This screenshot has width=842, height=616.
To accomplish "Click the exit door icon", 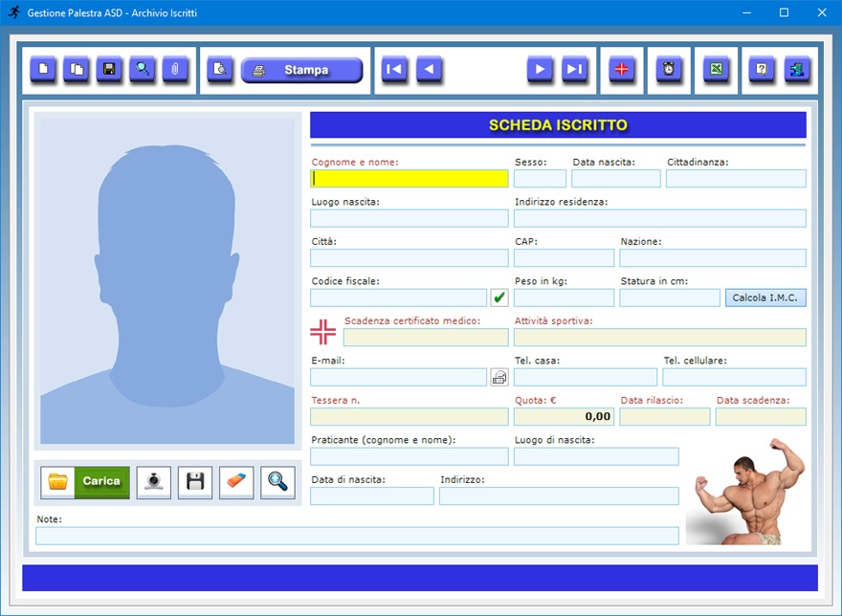I will click(x=797, y=69).
